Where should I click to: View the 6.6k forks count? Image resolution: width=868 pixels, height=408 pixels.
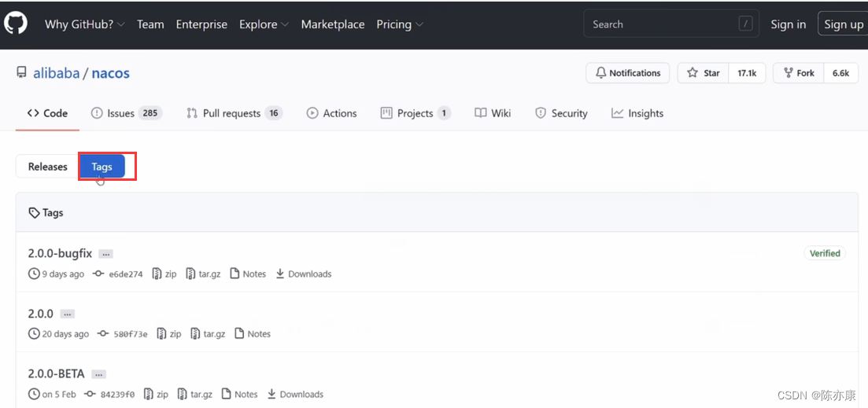coord(841,73)
